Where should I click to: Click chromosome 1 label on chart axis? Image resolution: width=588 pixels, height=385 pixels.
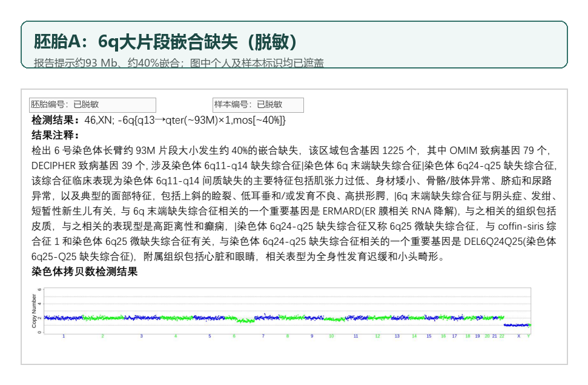coord(64,336)
